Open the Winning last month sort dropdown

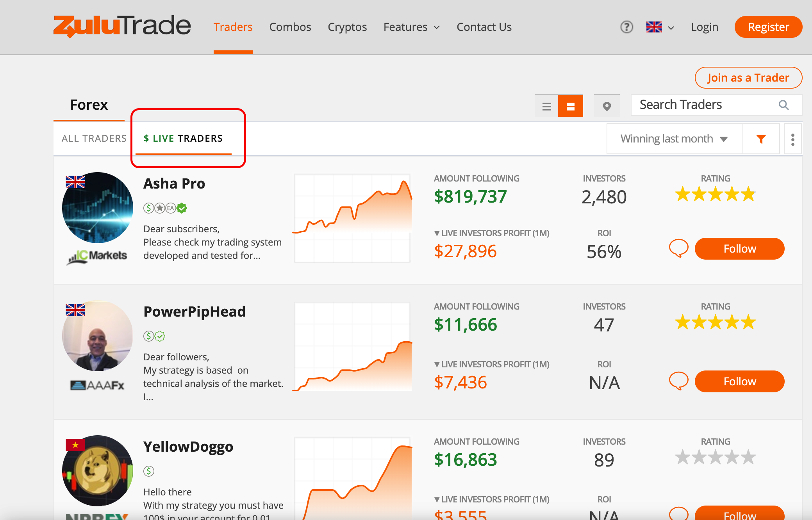pyautogui.click(x=675, y=139)
